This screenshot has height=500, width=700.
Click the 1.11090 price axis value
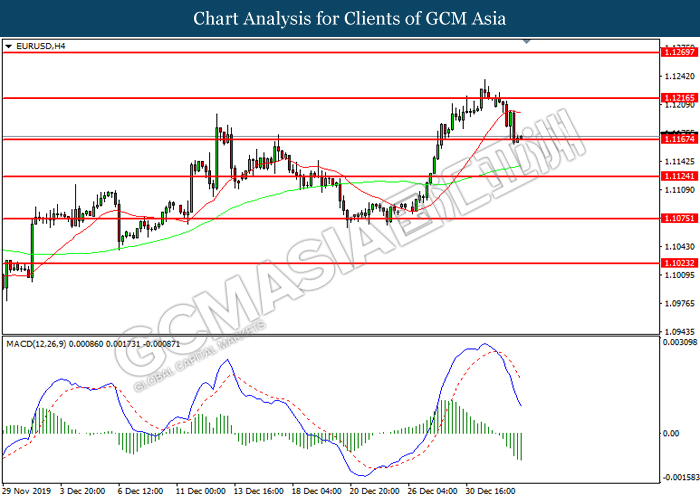pyautogui.click(x=679, y=190)
